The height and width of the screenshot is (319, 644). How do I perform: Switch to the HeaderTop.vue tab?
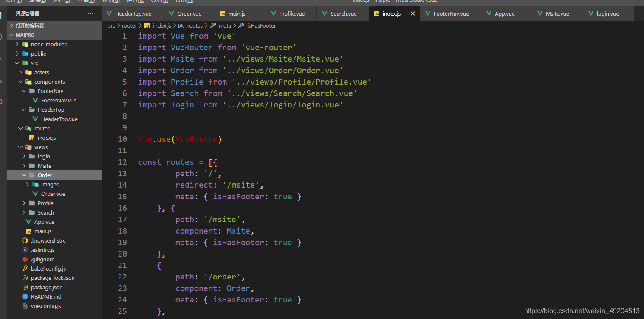tap(133, 14)
